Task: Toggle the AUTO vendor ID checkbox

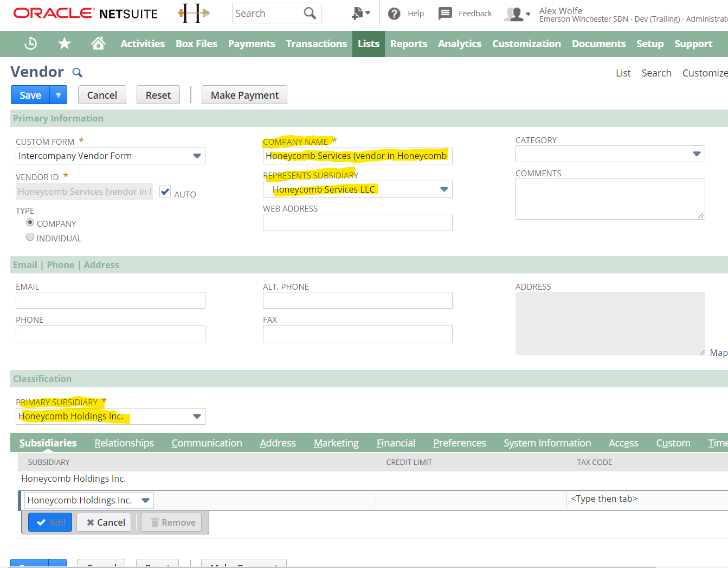Action: pos(165,192)
